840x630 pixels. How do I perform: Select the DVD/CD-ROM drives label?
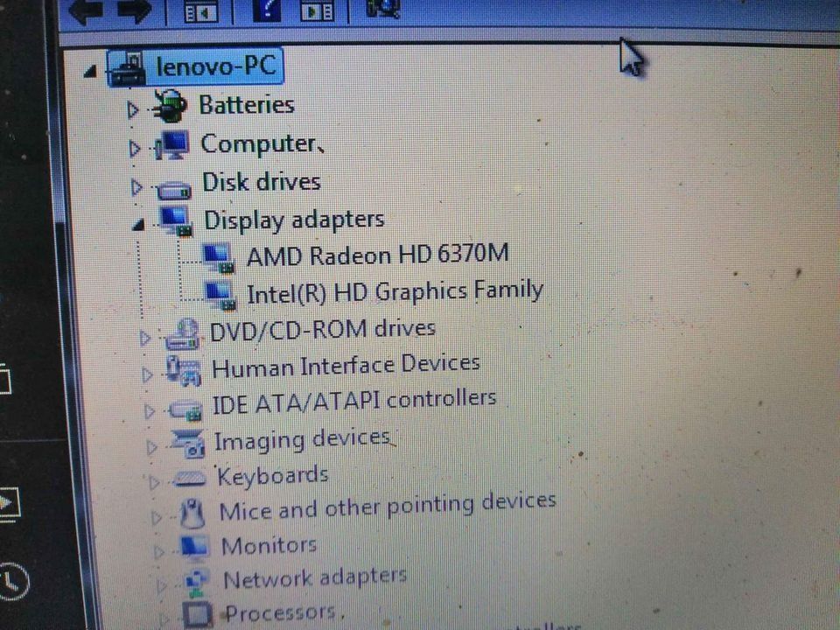(x=322, y=330)
